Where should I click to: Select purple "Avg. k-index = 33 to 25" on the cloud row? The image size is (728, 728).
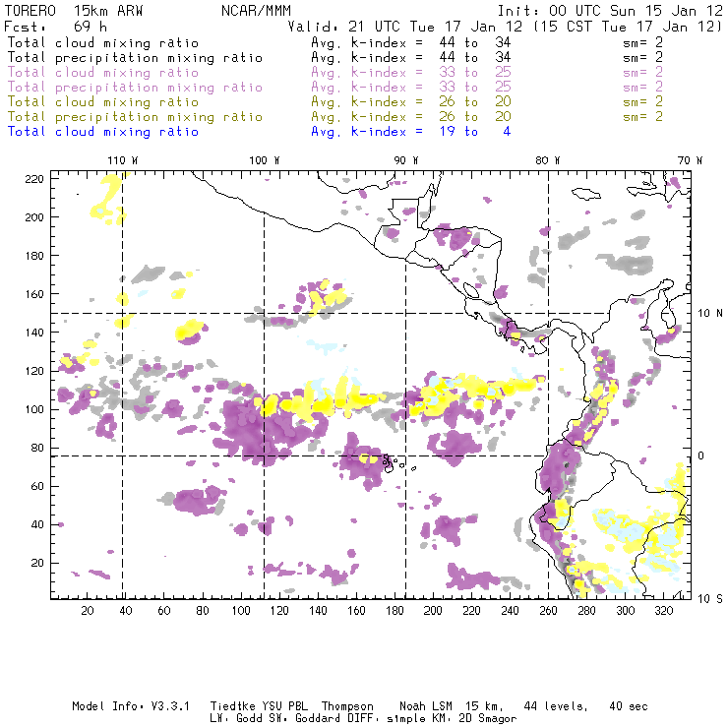coord(411,73)
